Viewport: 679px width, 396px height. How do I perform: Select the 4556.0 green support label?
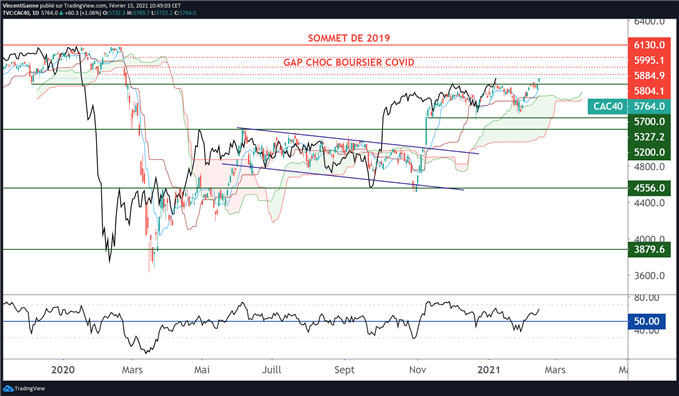point(649,188)
